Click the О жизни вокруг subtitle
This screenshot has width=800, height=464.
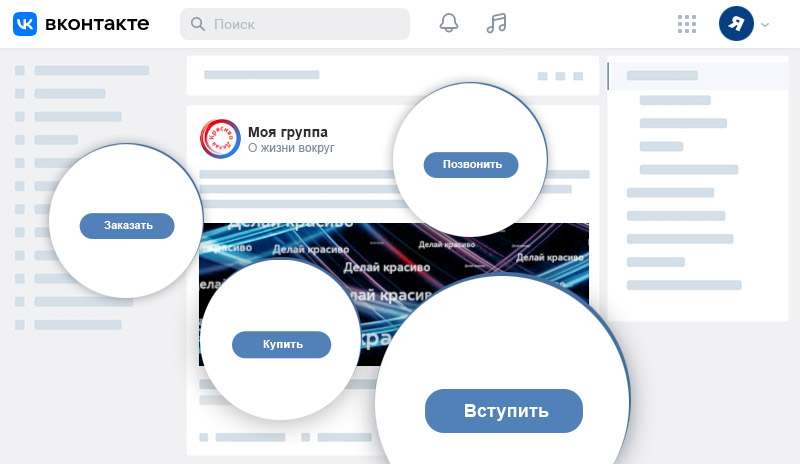(x=291, y=148)
